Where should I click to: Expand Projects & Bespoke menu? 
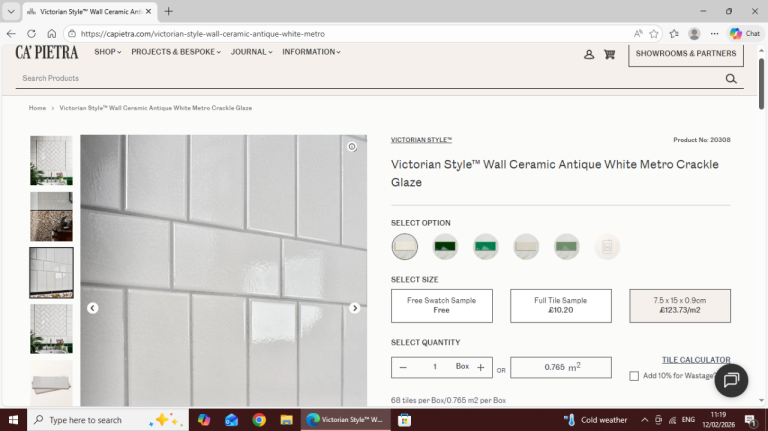pos(176,52)
